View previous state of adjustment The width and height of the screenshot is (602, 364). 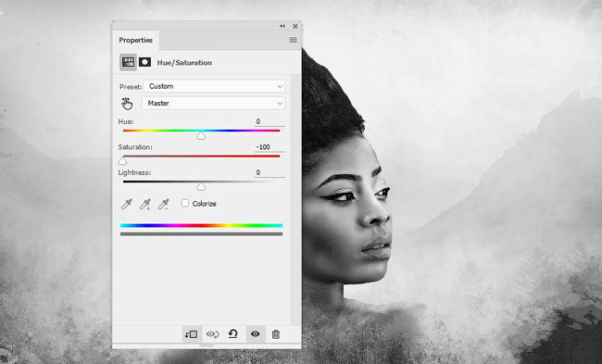[x=212, y=334]
